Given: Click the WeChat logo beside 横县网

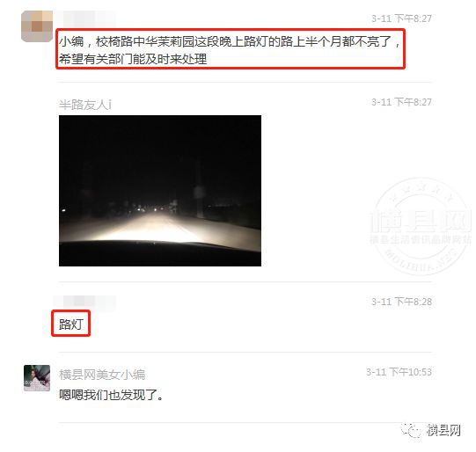Looking at the screenshot, I should 412,431.
